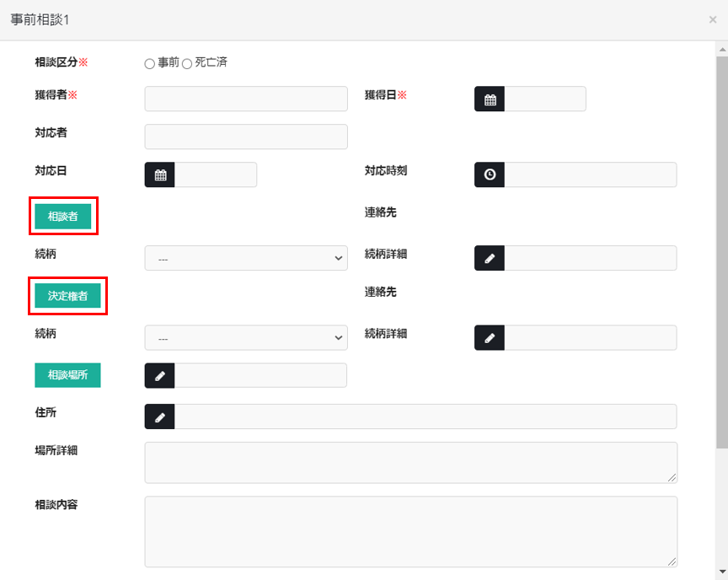Open the 獲得日 calendar picker icon
The height and width of the screenshot is (580, 728).
pyautogui.click(x=490, y=99)
